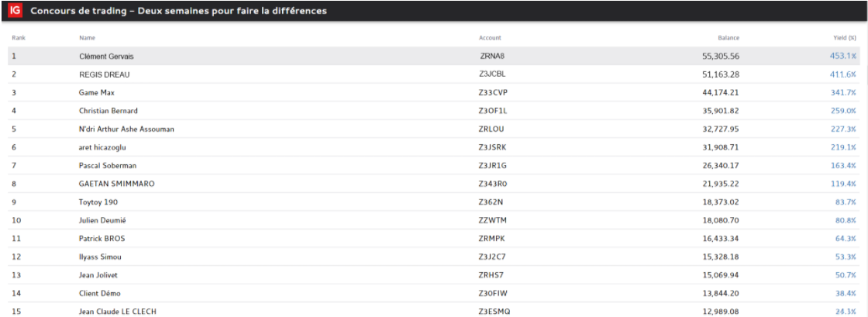Click the Game Max name

(97, 93)
